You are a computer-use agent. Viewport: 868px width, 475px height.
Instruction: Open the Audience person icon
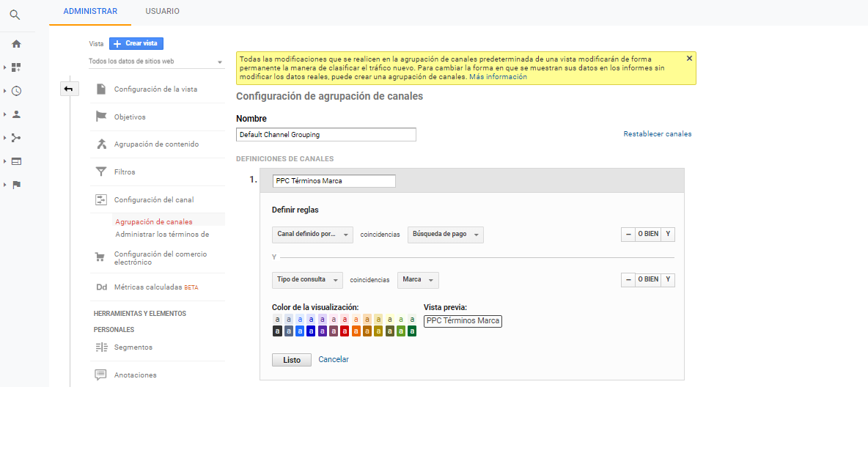pyautogui.click(x=16, y=114)
